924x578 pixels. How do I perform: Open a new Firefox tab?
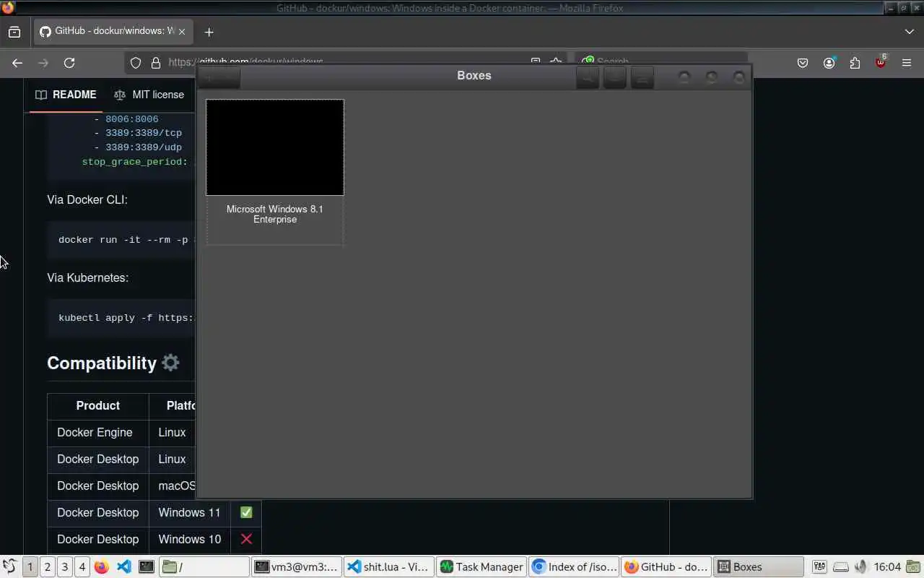pos(209,32)
